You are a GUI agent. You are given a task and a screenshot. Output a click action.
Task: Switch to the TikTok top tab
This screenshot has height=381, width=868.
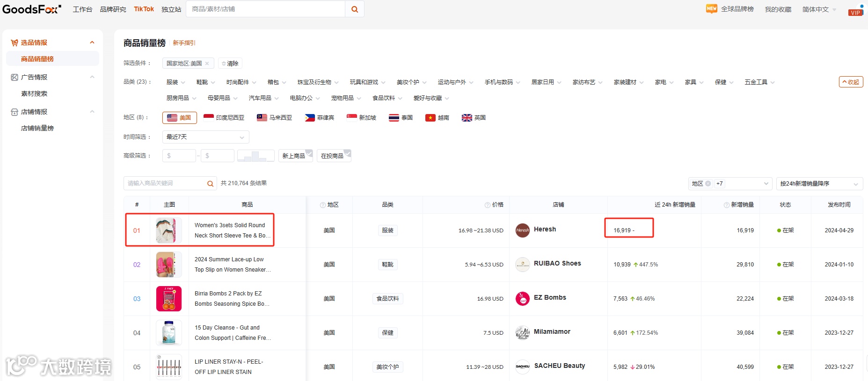(144, 9)
